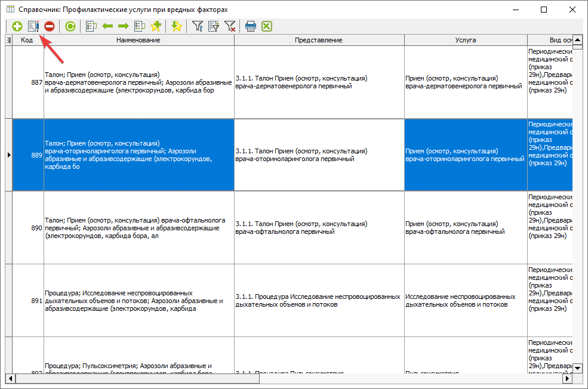
Task: Delete the record using the red minus icon
Action: tap(50, 26)
